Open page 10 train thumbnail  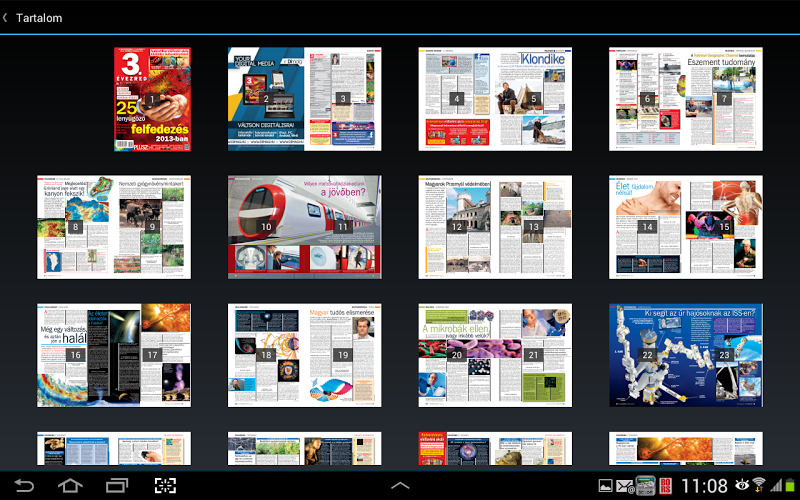266,227
